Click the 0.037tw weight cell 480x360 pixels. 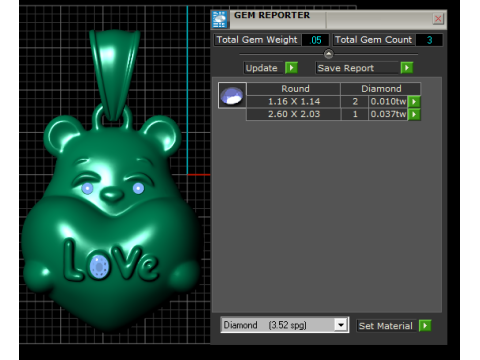point(388,114)
